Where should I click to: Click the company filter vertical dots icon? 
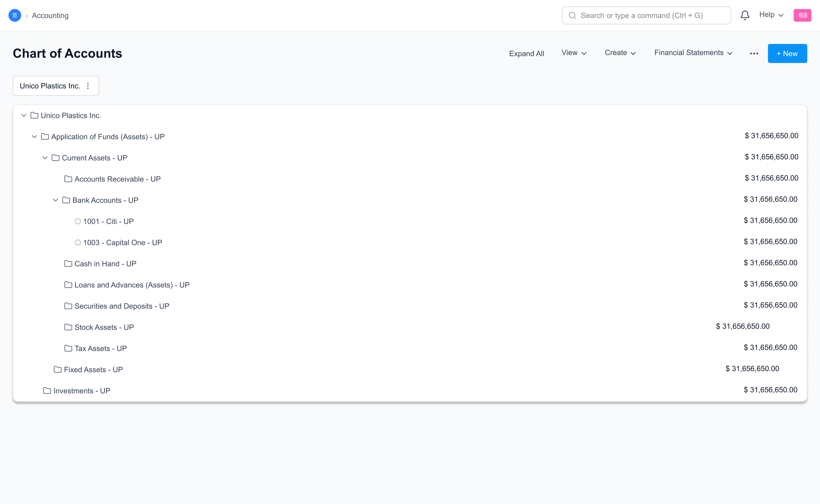click(x=88, y=86)
